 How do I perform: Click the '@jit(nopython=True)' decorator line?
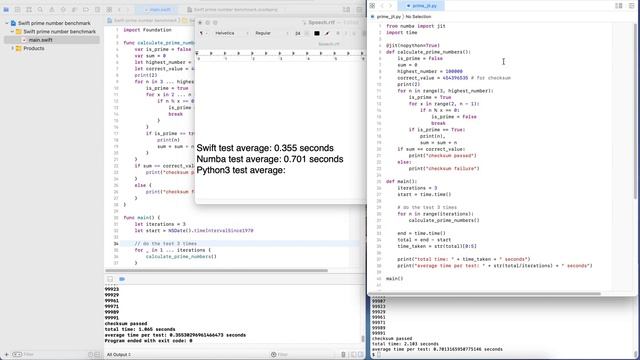[413, 46]
